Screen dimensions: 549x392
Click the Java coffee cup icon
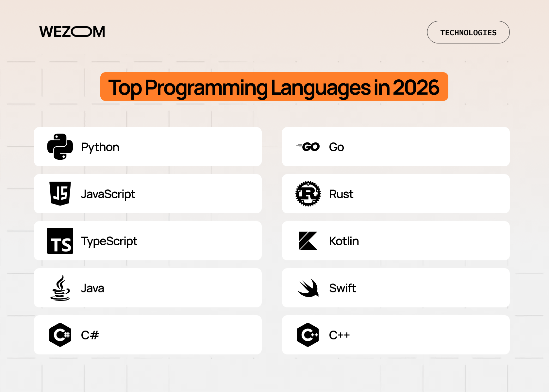[x=60, y=288]
